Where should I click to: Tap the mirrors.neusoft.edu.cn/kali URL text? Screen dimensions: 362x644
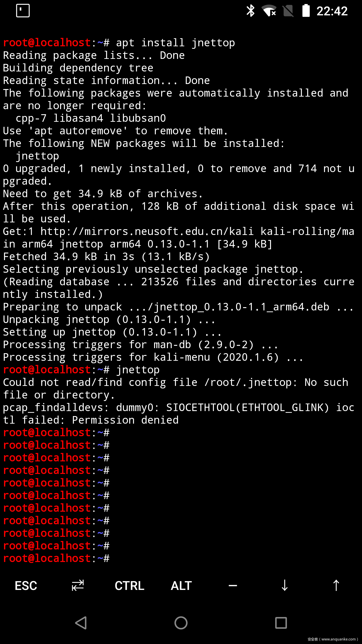147,231
